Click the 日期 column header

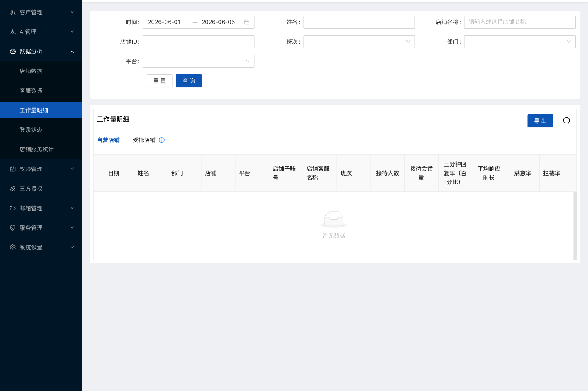[114, 173]
